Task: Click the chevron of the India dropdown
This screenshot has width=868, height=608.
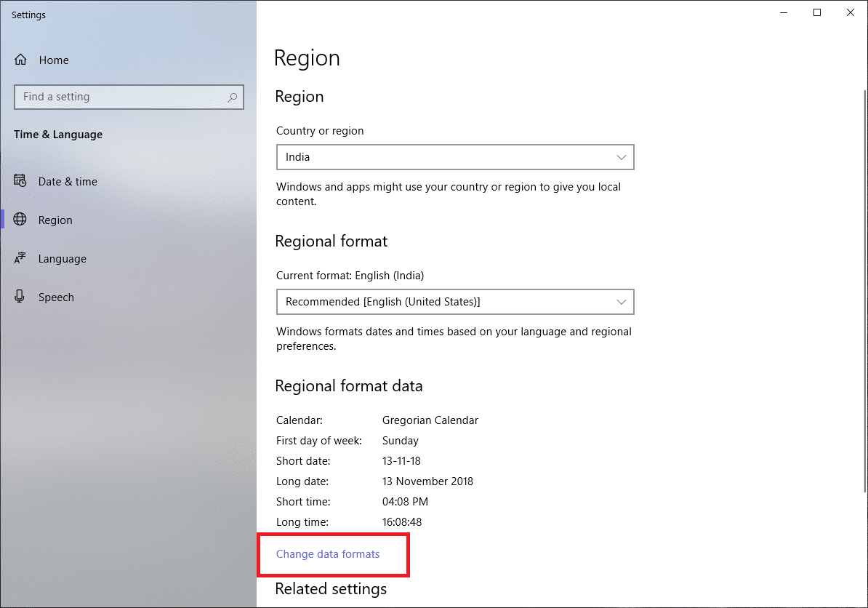Action: (x=621, y=157)
